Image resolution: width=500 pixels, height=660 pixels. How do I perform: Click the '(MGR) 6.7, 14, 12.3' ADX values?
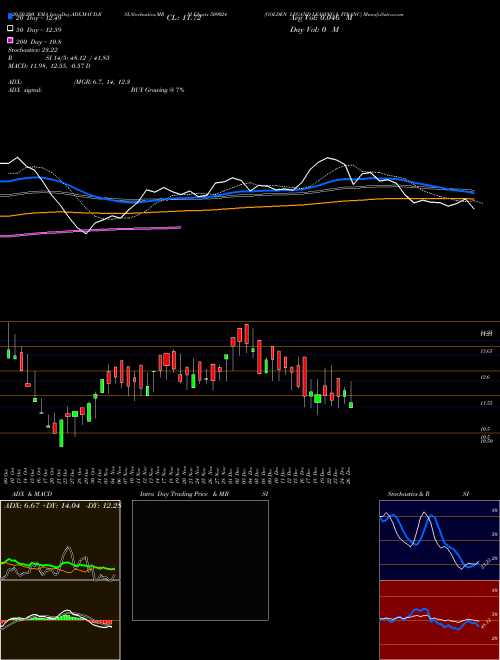coord(102,82)
